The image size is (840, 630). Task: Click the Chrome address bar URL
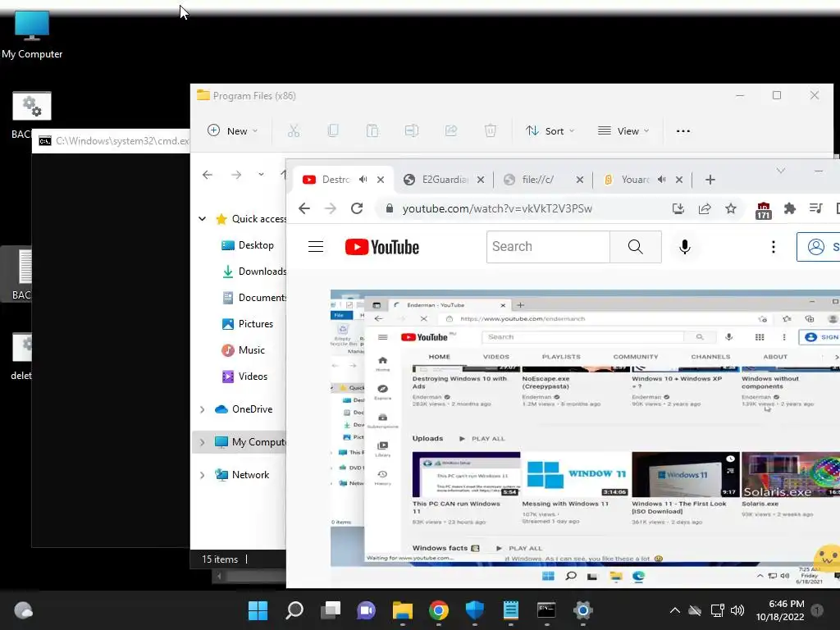(x=497, y=208)
